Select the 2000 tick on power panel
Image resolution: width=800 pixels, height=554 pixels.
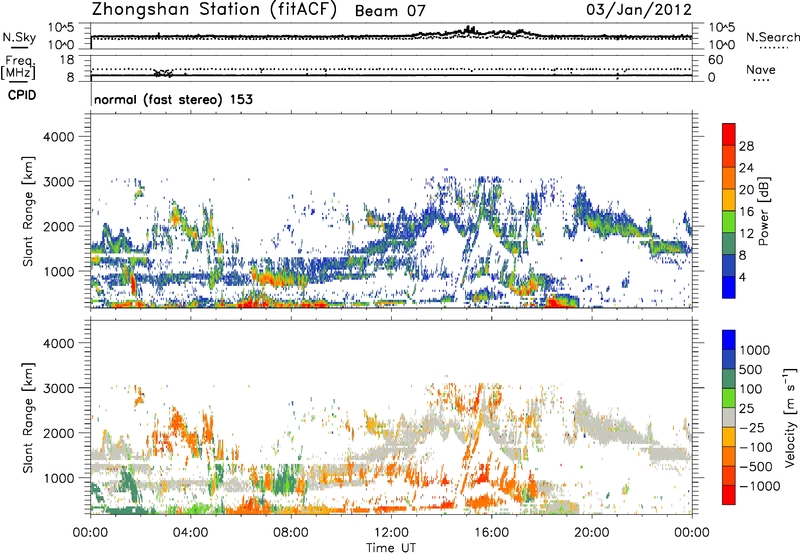pos(58,226)
